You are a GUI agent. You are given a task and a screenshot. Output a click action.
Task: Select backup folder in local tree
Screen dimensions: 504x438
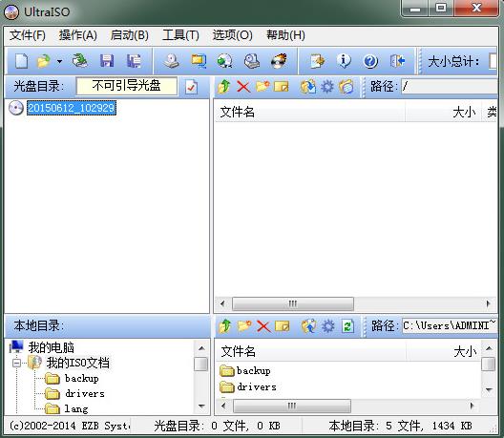pyautogui.click(x=82, y=379)
